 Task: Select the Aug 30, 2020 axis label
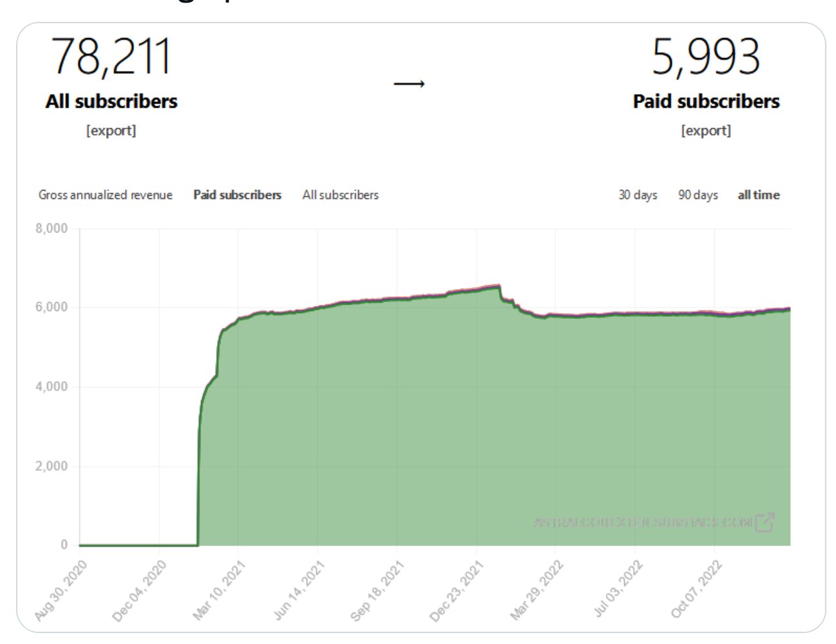(x=61, y=586)
